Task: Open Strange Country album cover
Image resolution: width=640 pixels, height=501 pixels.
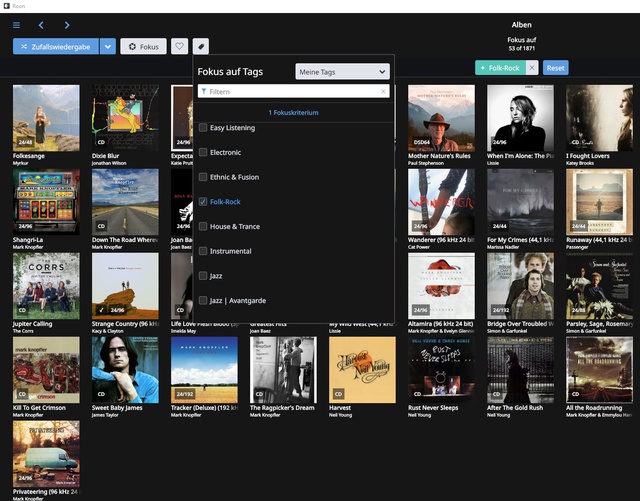Action: point(125,286)
